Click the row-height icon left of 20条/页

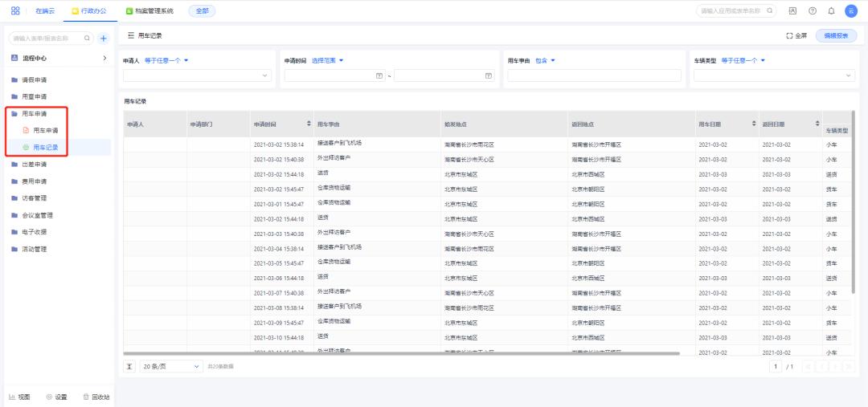click(x=129, y=366)
